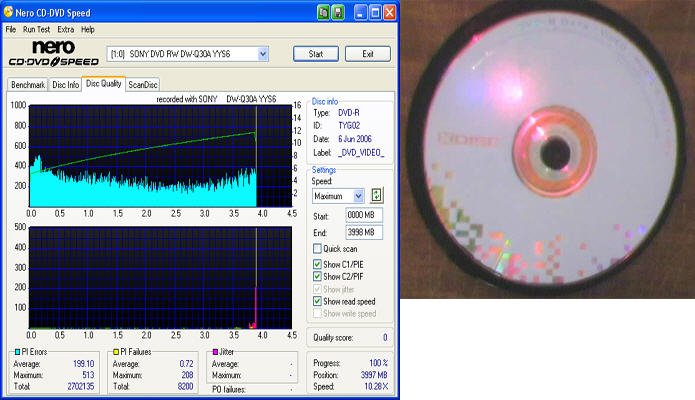Click the PI Failures graph area

160,278
